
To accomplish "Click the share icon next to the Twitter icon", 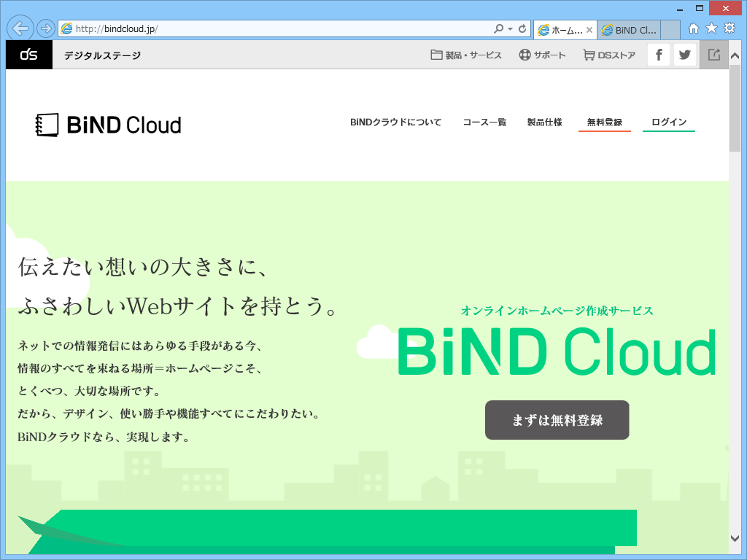I will pyautogui.click(x=713, y=54).
